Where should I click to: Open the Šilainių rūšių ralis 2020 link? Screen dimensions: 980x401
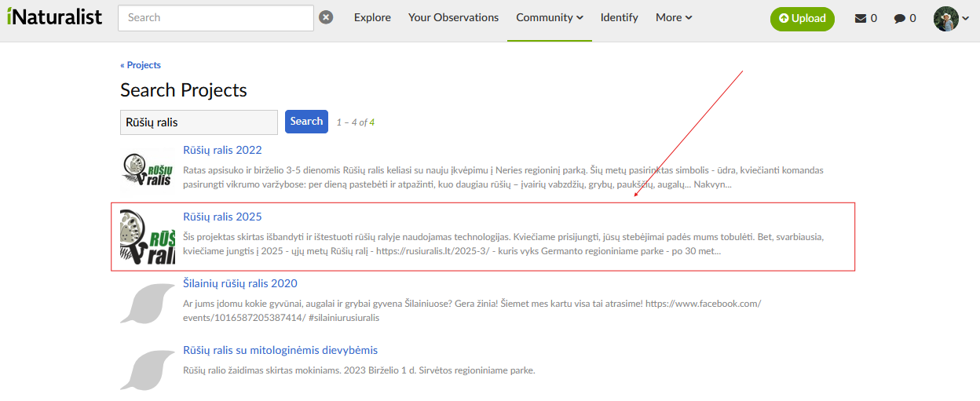240,283
